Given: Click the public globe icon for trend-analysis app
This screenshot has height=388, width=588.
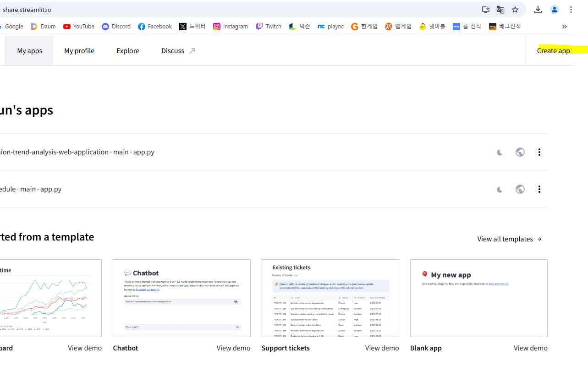Looking at the screenshot, I should 520,152.
